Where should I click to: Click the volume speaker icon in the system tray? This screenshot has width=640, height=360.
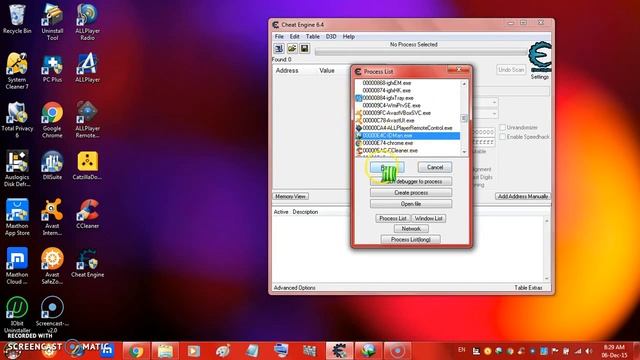click(589, 351)
